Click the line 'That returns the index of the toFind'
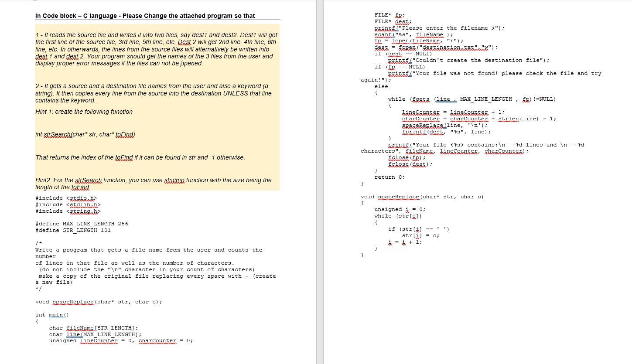 tap(140, 157)
